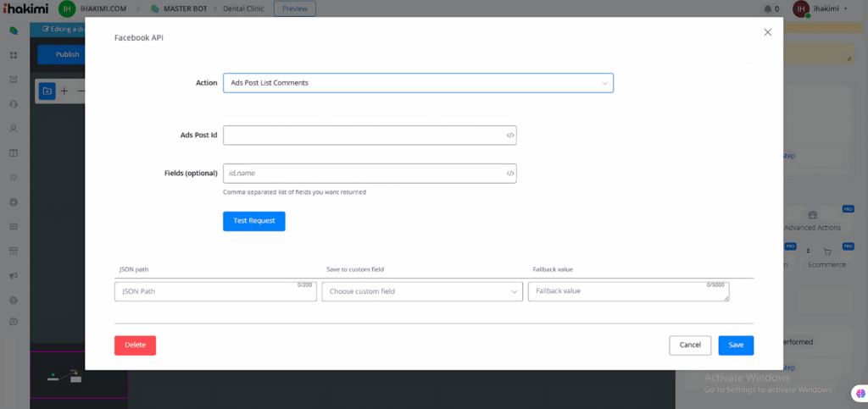Click into the JSON Path input field
This screenshot has width=868, height=409.
(x=203, y=292)
